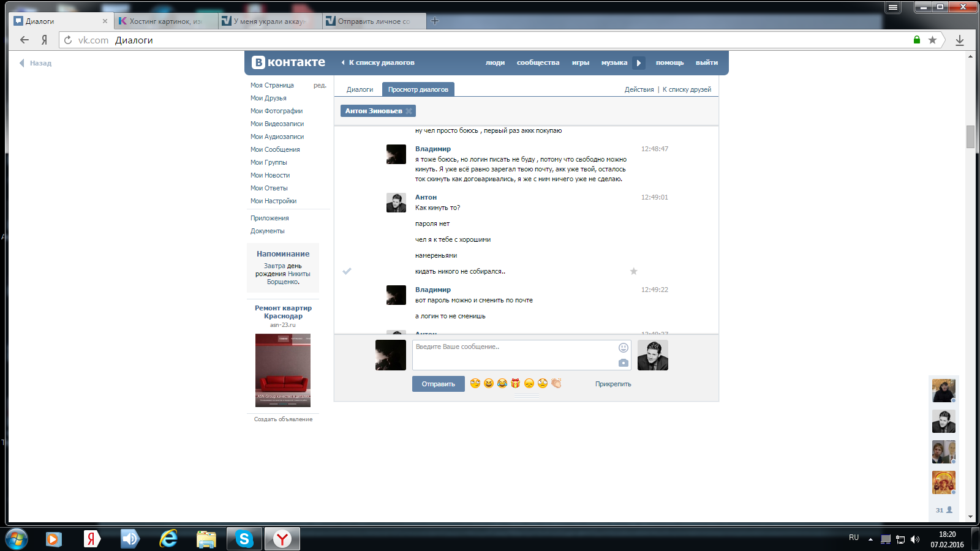Viewport: 980px width, 551px height.
Task: Open a new browser tab with plus
Action: click(435, 21)
